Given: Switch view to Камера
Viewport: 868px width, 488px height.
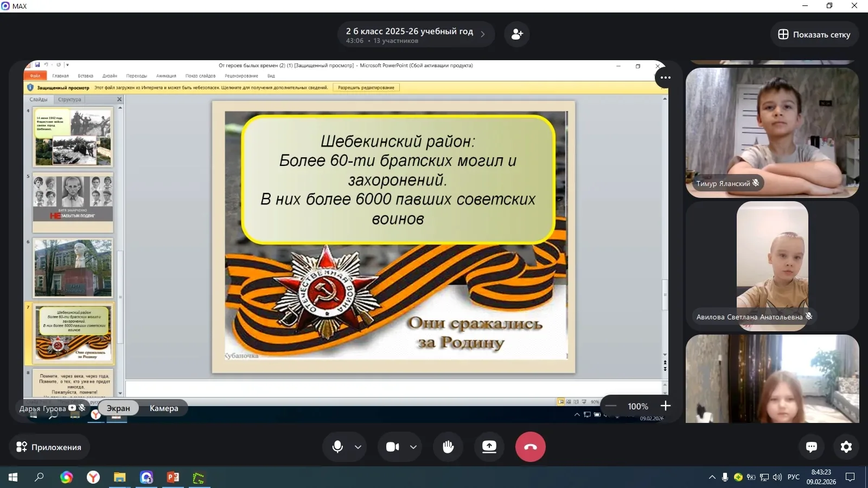Looking at the screenshot, I should click(x=164, y=408).
